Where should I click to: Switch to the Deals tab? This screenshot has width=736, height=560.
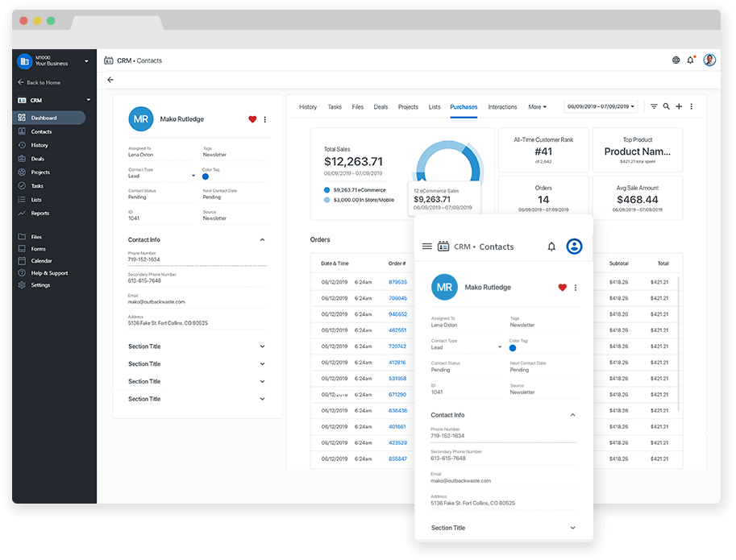380,107
